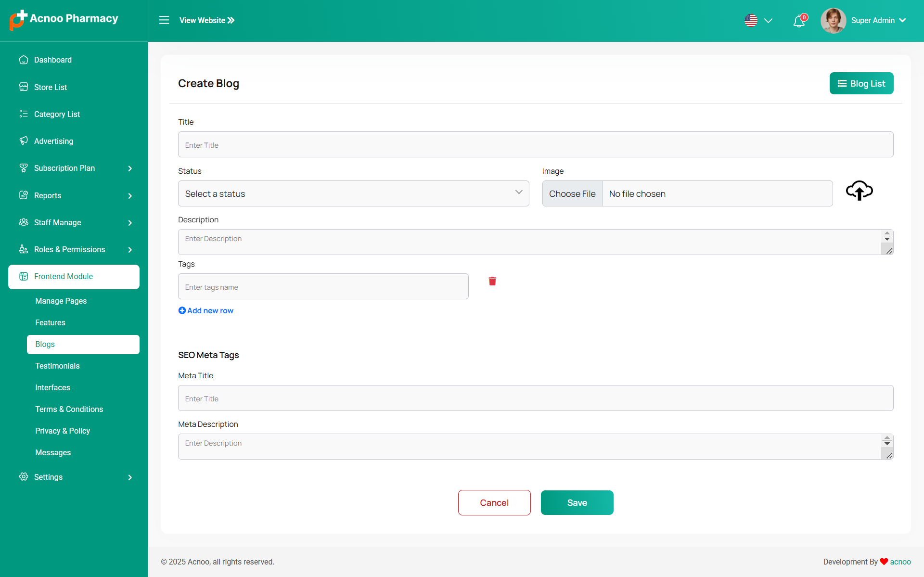This screenshot has height=577, width=924.
Task: Click the Choose File button
Action: coord(572,194)
